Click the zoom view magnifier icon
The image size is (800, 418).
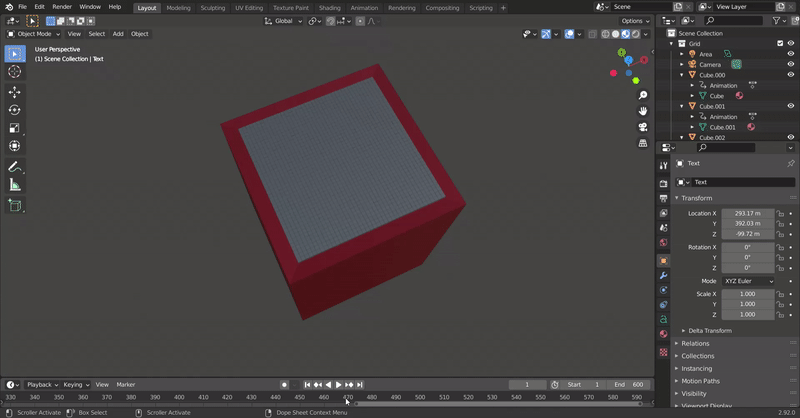pyautogui.click(x=643, y=95)
